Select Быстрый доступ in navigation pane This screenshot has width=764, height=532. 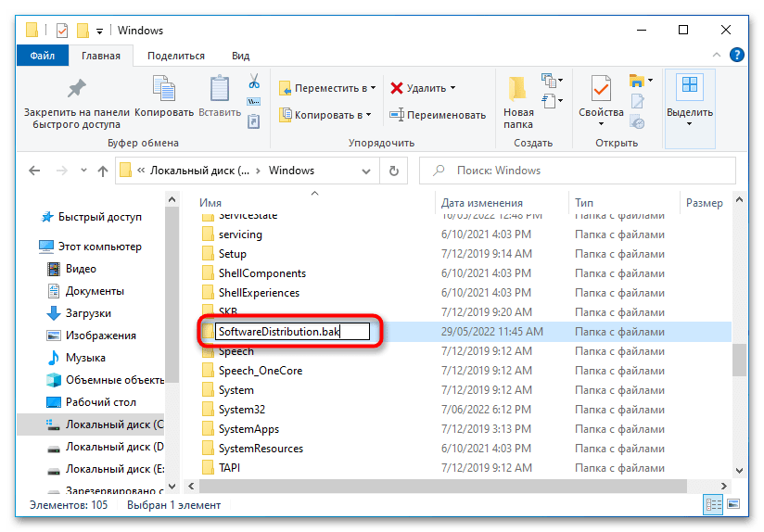[91, 217]
